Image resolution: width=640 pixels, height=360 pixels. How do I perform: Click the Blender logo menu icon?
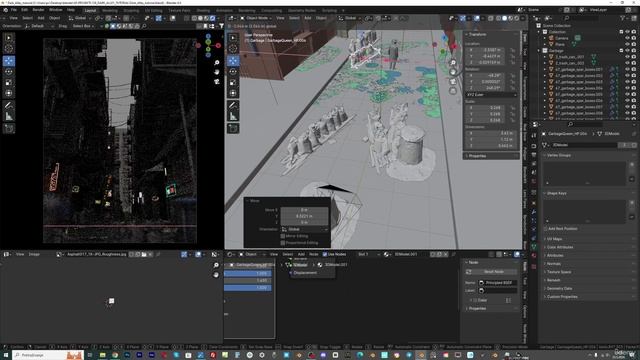pos(5,10)
